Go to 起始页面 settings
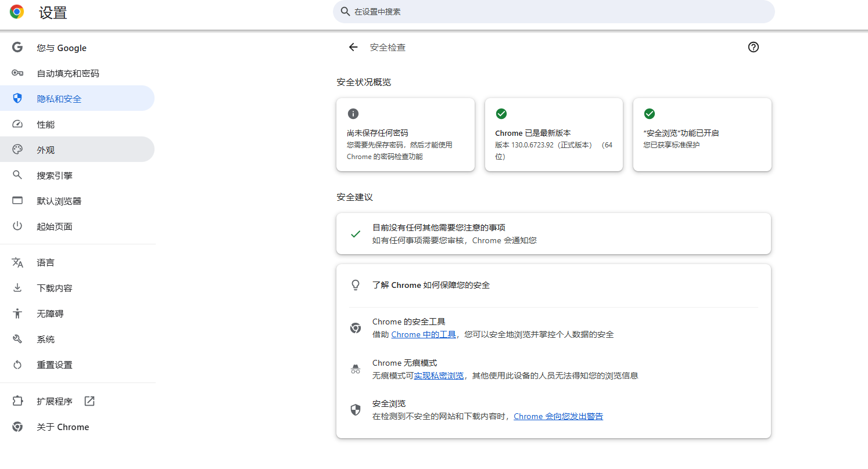 [x=77, y=226]
